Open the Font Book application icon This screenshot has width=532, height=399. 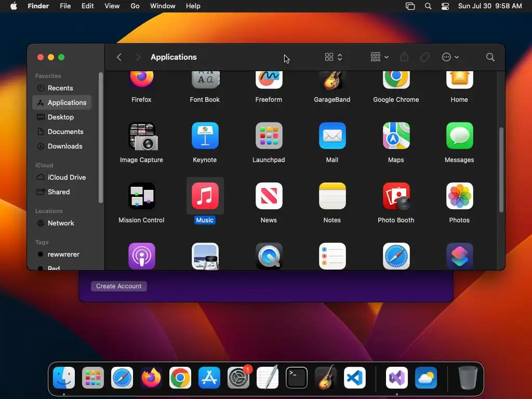[x=205, y=79]
